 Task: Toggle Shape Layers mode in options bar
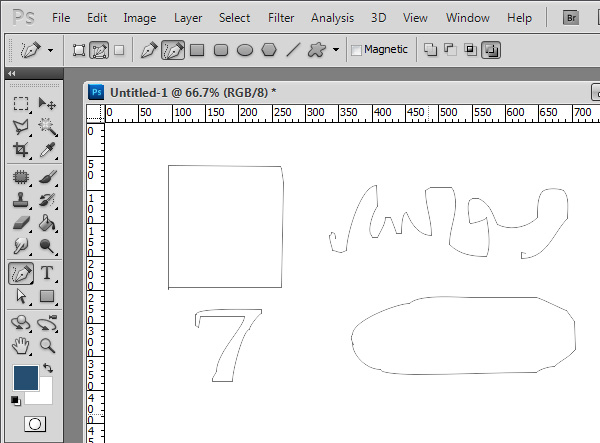[x=79, y=49]
